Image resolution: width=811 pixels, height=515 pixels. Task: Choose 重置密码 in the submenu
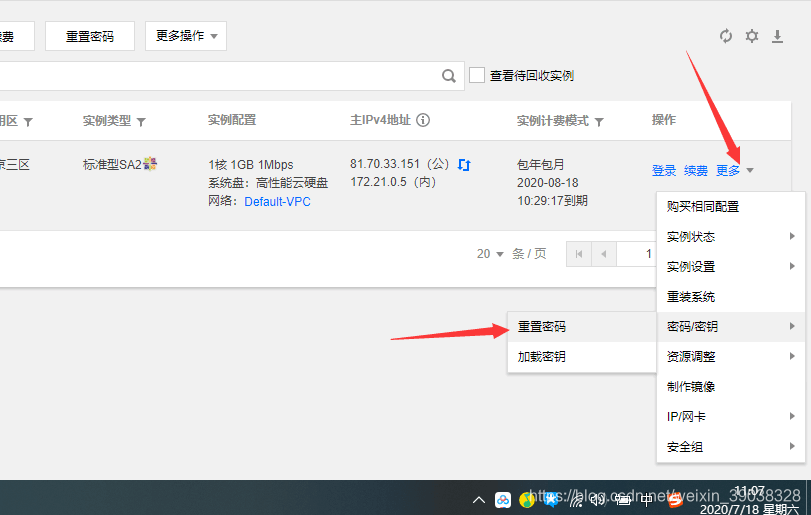(582, 326)
